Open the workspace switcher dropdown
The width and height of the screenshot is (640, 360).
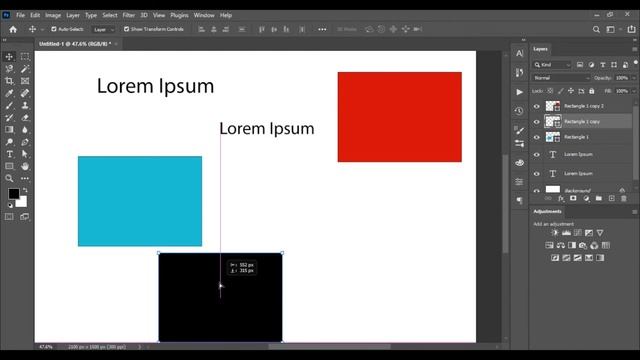coord(613,29)
